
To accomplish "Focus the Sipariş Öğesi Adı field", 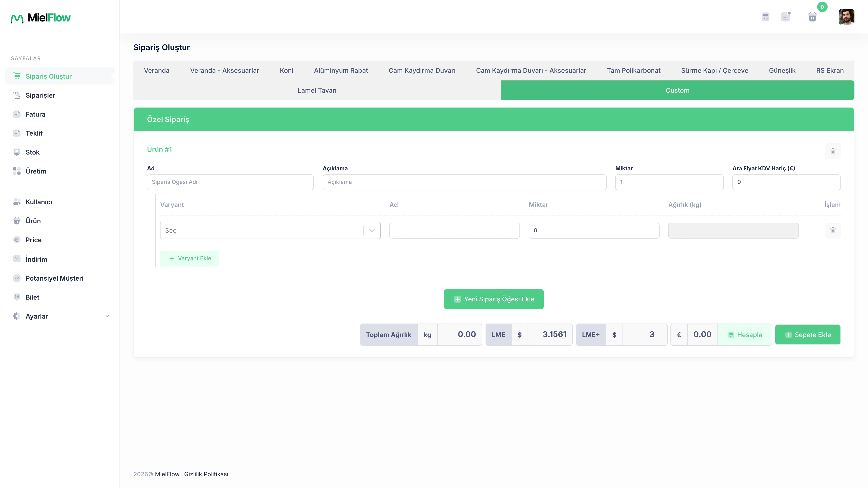I will (x=230, y=182).
